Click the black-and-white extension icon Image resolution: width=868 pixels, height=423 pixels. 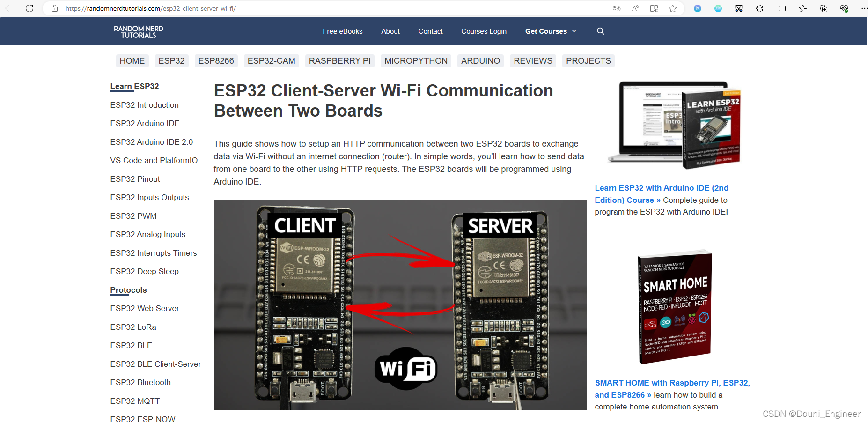coord(739,8)
